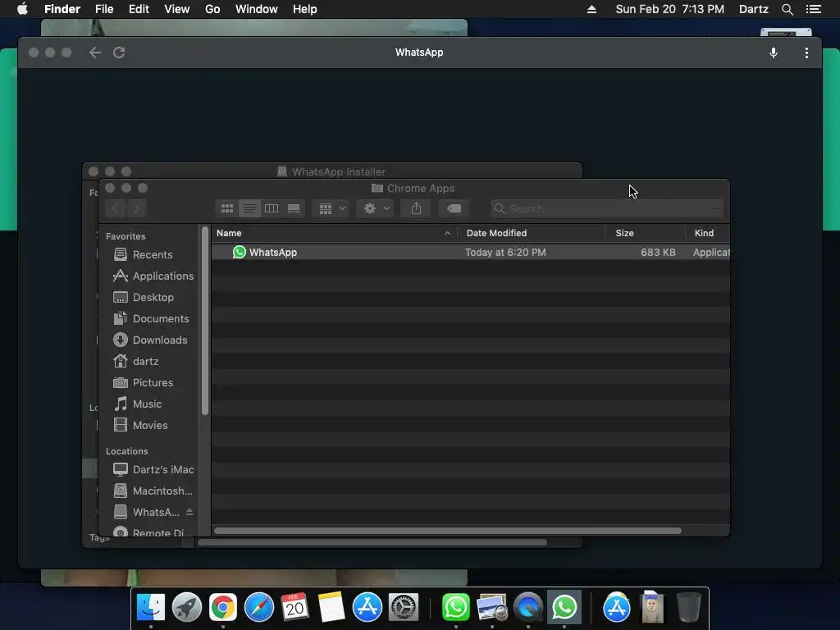Viewport: 840px width, 630px height.
Task: Open Safari from the Dock
Action: (259, 608)
